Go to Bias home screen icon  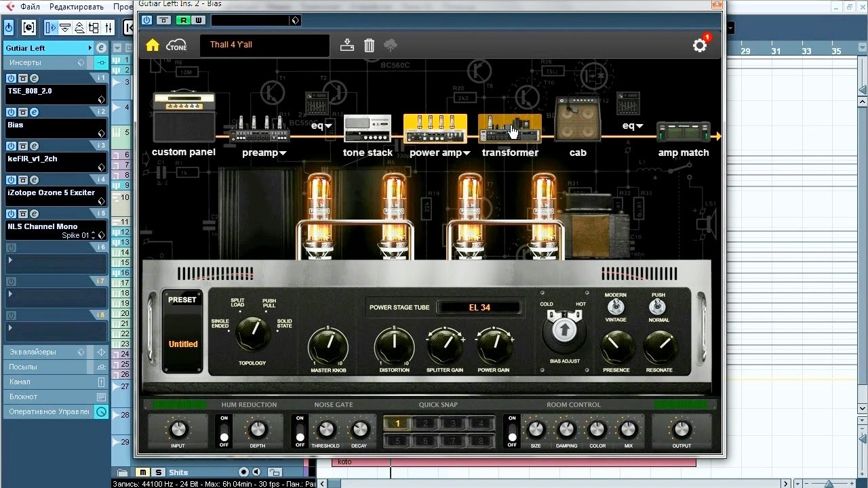point(153,45)
